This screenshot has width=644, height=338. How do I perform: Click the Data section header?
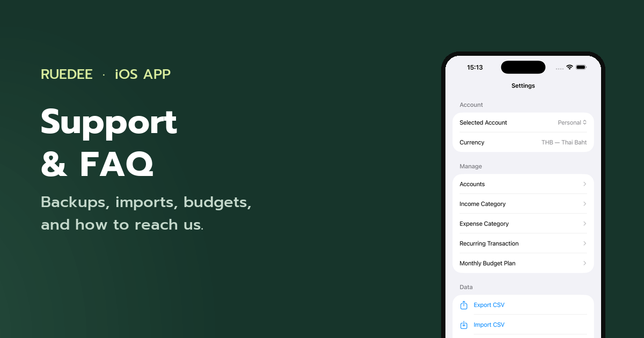click(466, 287)
